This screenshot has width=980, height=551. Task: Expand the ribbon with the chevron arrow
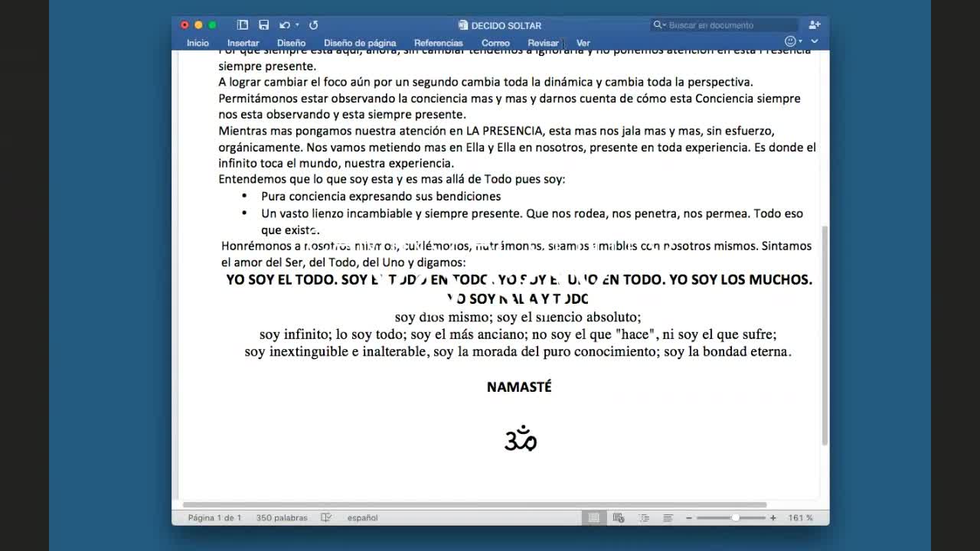coord(815,41)
